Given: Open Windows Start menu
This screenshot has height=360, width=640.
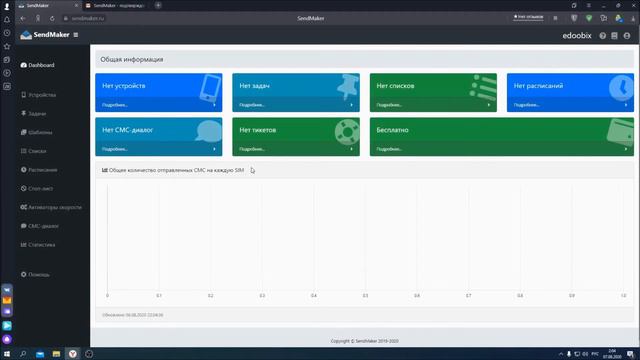Looking at the screenshot, I should 7,354.
